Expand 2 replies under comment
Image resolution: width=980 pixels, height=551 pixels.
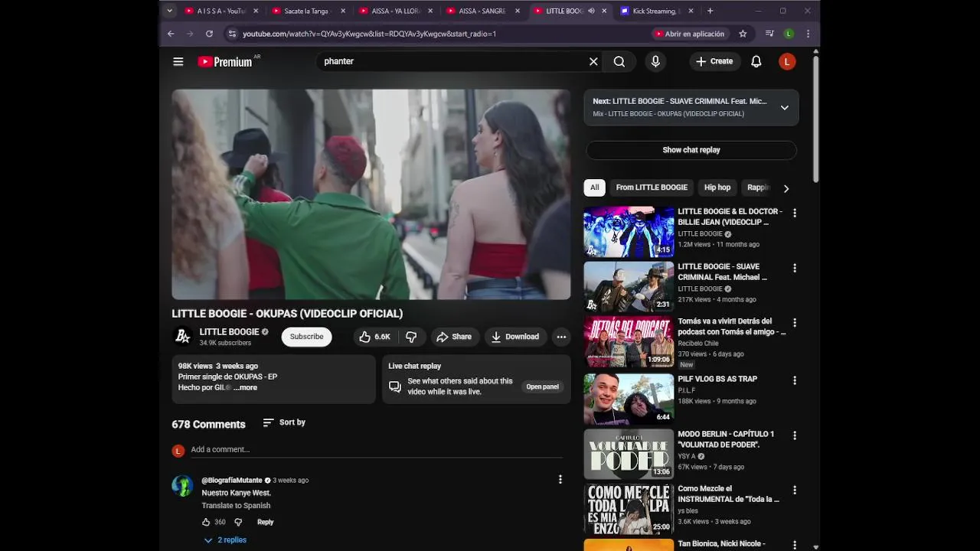tap(225, 540)
